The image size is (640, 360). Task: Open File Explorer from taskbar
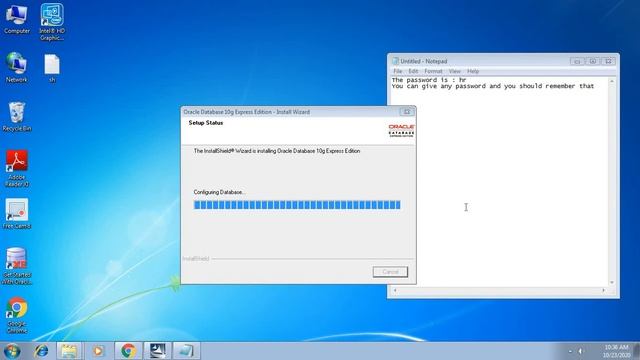[x=69, y=351]
